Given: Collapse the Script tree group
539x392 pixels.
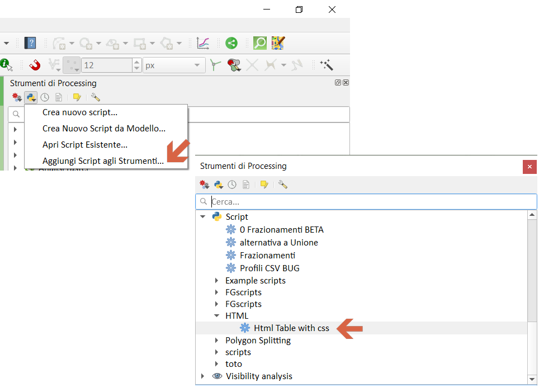Looking at the screenshot, I should (203, 217).
